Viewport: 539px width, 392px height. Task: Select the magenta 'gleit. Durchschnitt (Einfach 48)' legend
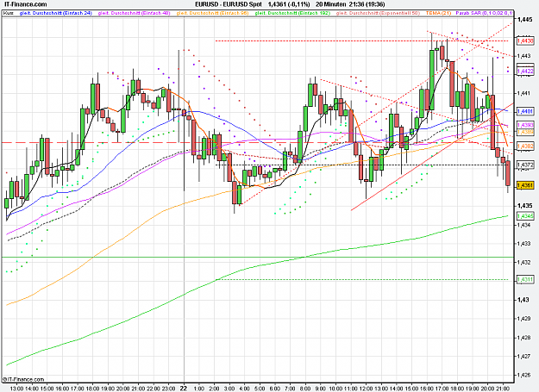(134, 13)
